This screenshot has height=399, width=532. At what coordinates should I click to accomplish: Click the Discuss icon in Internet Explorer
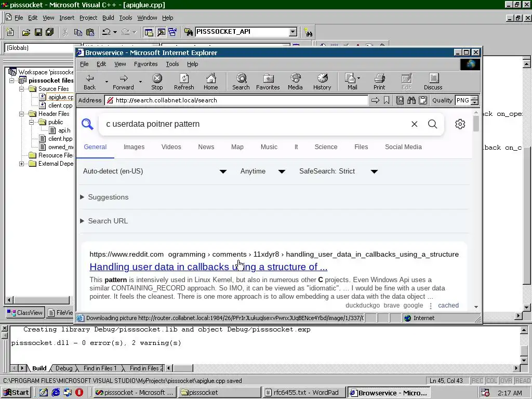pyautogui.click(x=433, y=82)
